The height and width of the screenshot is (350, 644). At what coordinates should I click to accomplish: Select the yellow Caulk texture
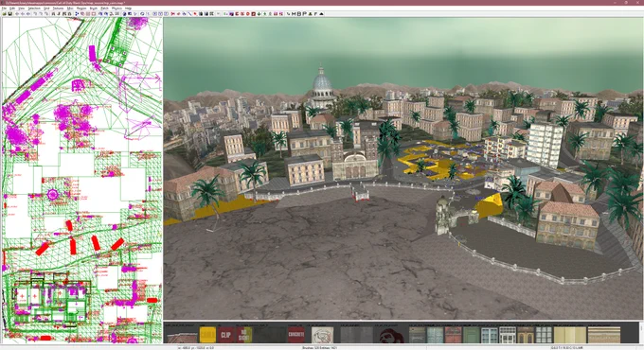[x=207, y=335]
